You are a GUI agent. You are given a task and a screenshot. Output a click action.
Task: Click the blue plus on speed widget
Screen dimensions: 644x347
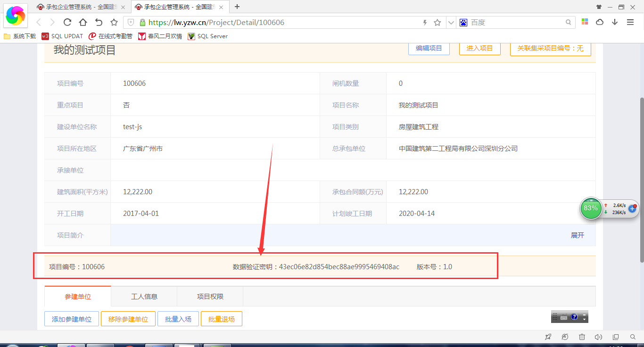coord(632,208)
